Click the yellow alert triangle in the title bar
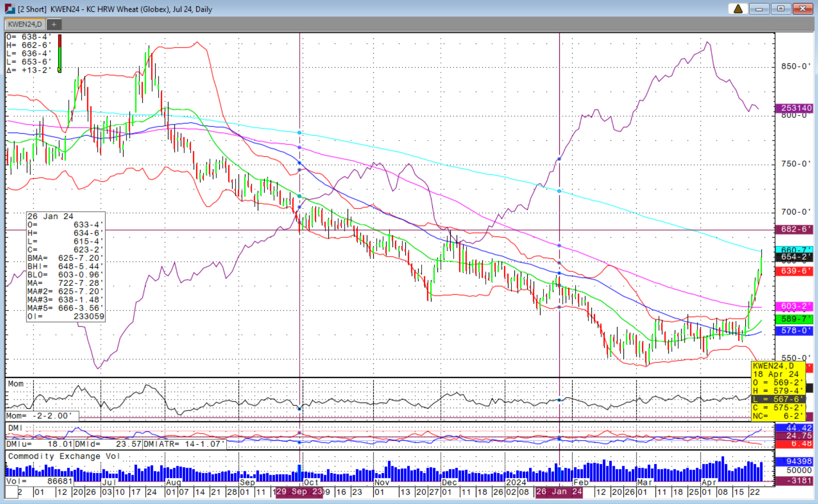 pyautogui.click(x=738, y=8)
